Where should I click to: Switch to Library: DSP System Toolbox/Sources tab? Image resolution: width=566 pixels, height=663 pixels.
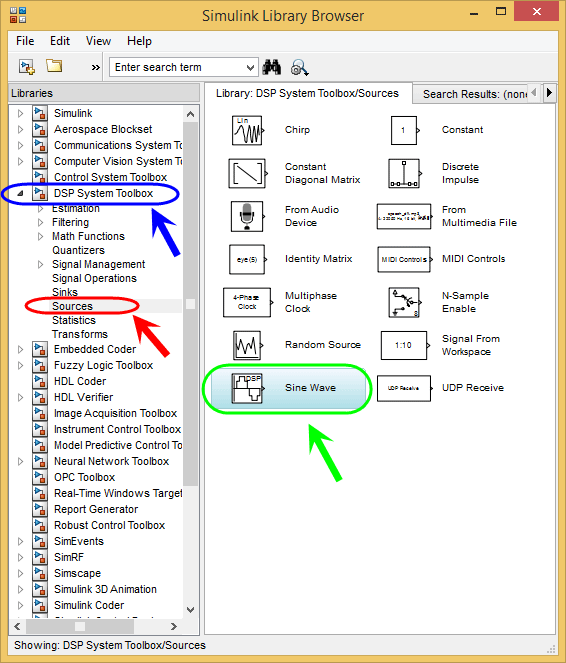307,93
